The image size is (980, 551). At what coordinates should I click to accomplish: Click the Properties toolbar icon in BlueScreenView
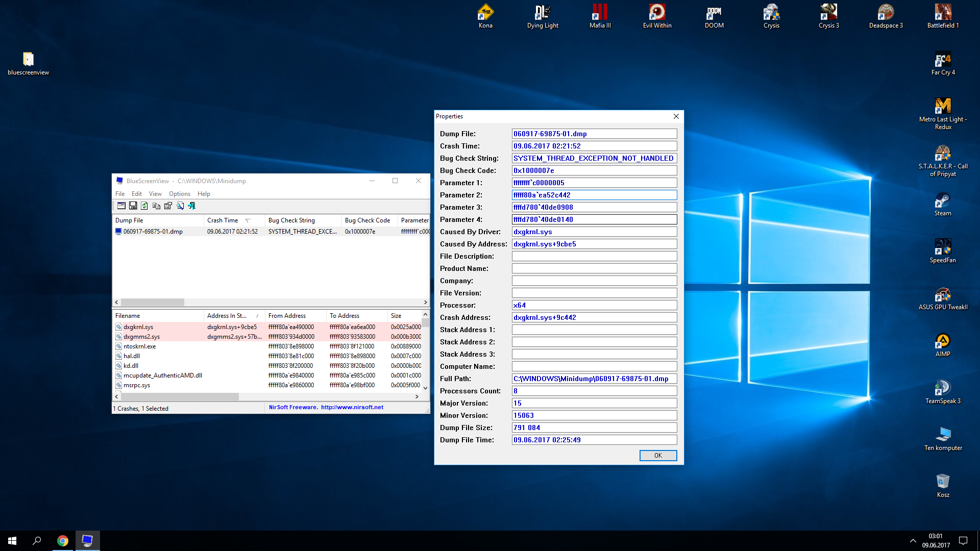(168, 206)
